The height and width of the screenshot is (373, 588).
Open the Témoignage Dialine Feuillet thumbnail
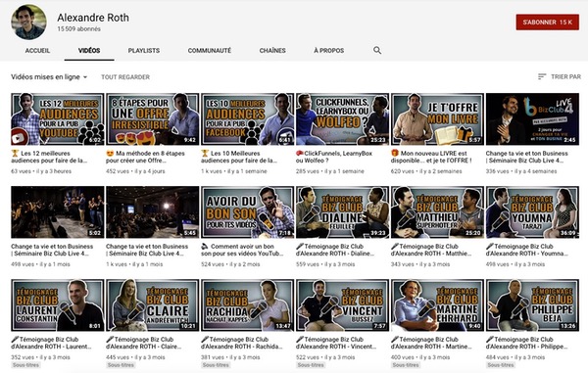342,212
